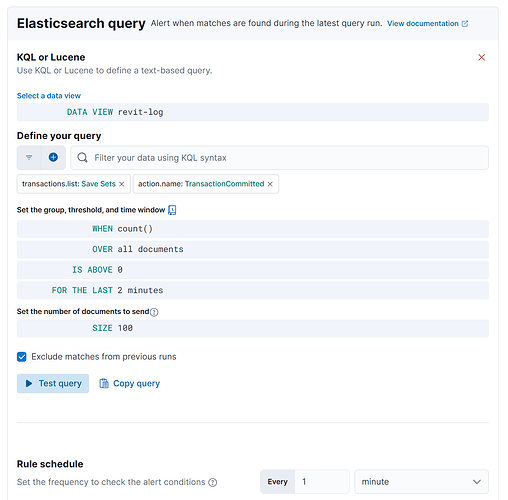Viewport: 508px width, 500px height.
Task: Open the View documentation link
Action: pos(427,24)
